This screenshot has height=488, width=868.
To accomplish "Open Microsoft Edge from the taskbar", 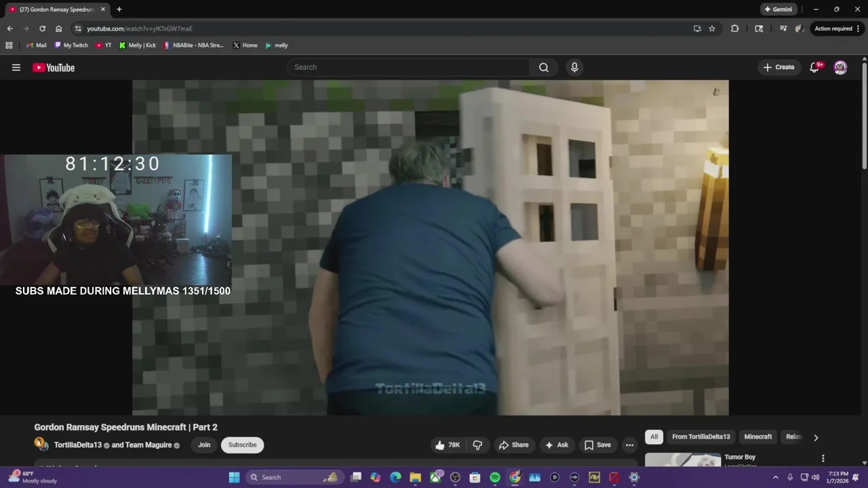I will (x=395, y=477).
